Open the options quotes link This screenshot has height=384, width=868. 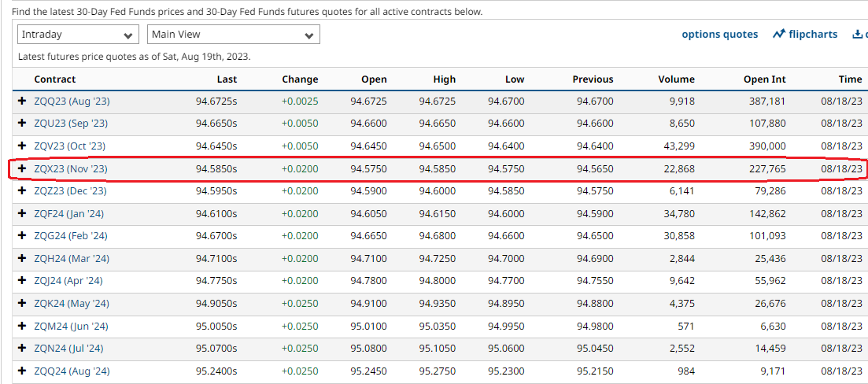[719, 35]
